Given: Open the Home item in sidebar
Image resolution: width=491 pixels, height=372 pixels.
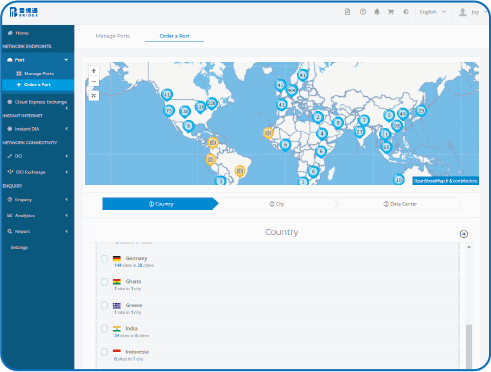Looking at the screenshot, I should [37, 33].
